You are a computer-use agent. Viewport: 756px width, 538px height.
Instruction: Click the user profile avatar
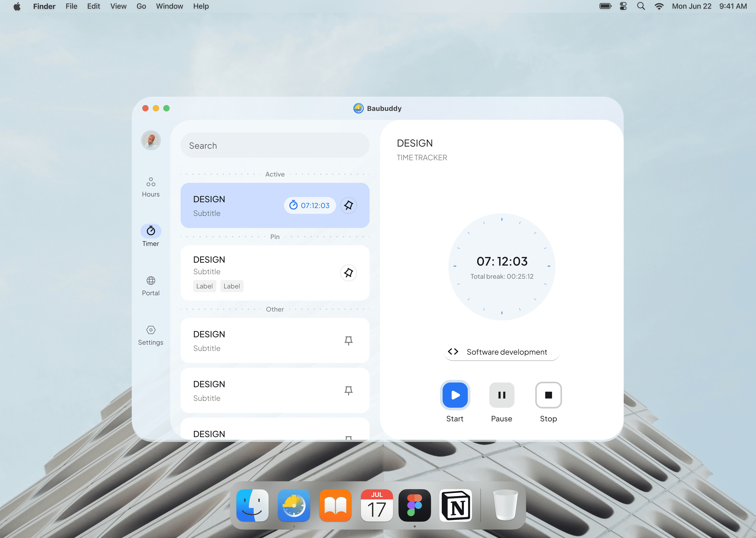click(151, 140)
